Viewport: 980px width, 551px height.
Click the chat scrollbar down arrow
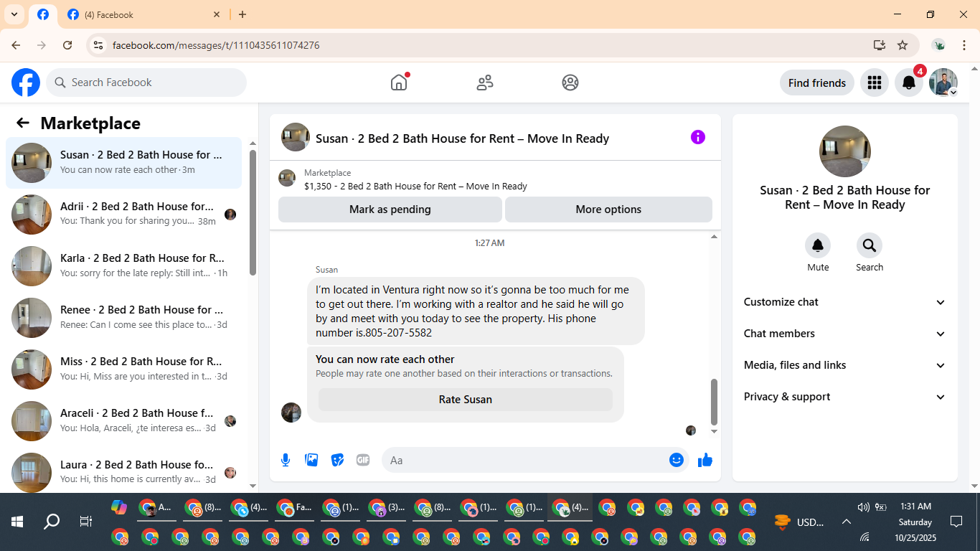coord(714,431)
